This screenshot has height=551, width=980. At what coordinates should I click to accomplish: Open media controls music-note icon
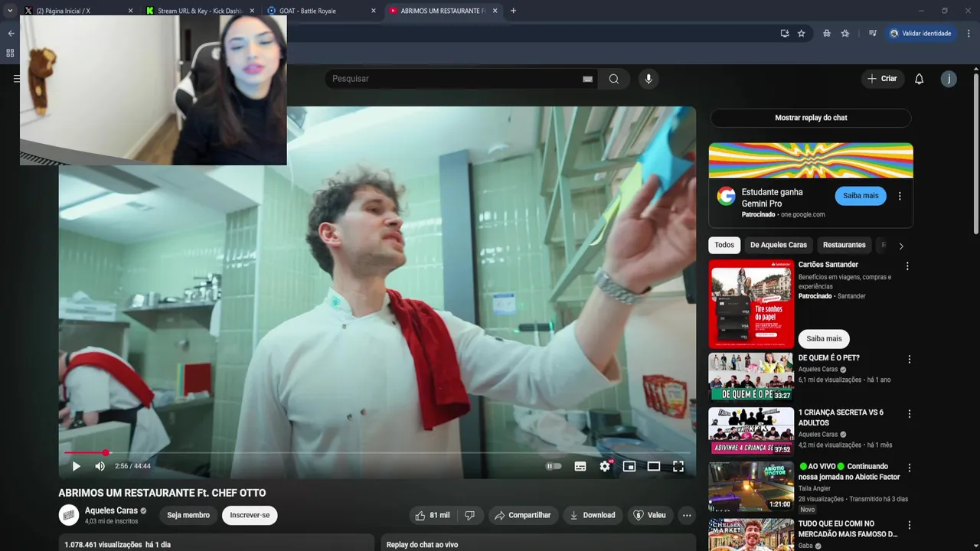tap(872, 34)
